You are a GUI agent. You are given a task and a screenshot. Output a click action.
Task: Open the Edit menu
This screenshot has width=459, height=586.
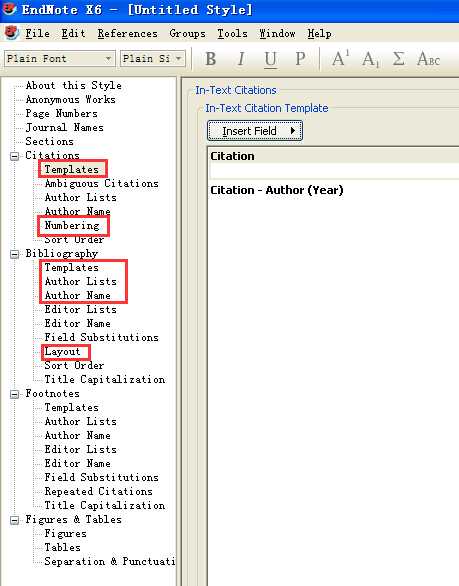pos(73,34)
